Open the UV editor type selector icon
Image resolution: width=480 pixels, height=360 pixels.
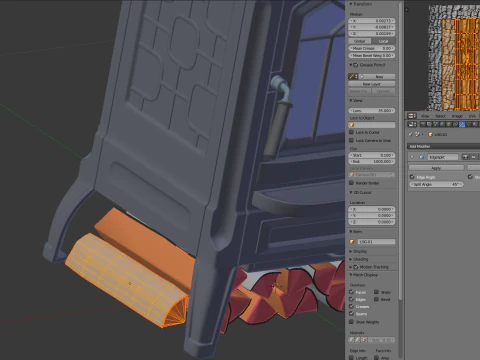pos(412,116)
